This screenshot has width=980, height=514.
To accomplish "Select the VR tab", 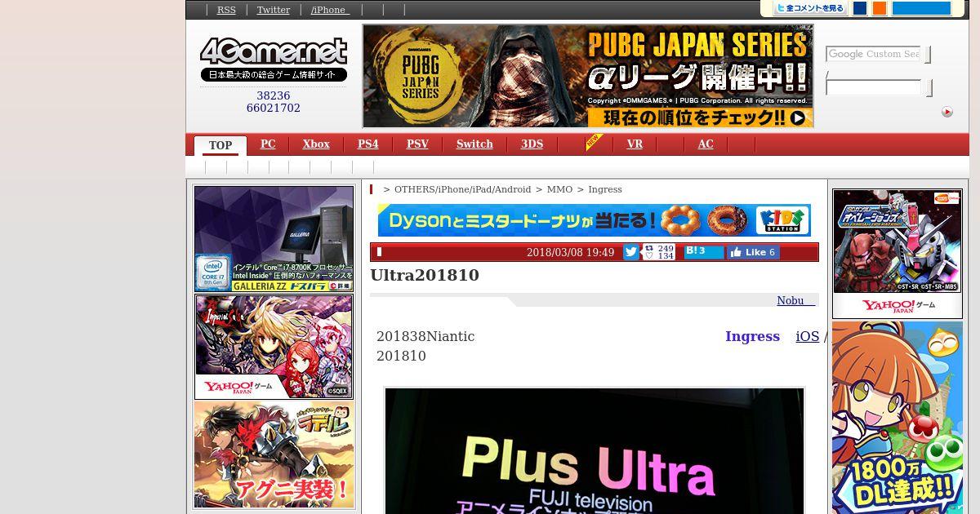I will click(635, 144).
